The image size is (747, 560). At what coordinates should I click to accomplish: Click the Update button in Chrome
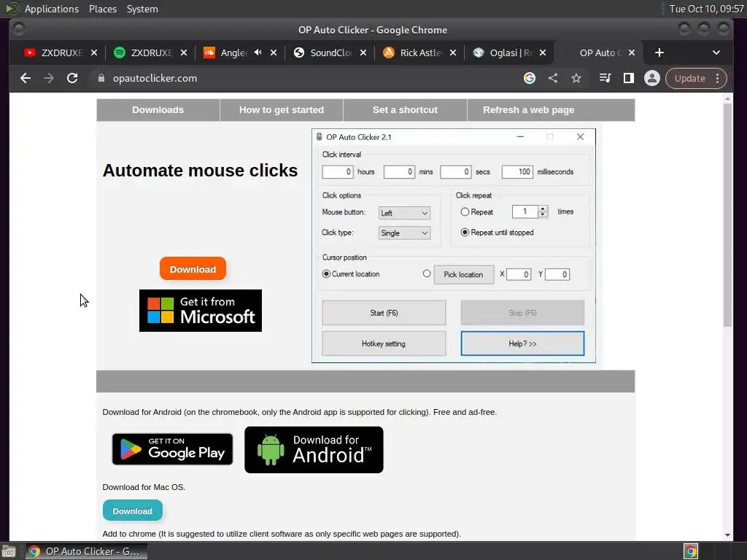689,78
